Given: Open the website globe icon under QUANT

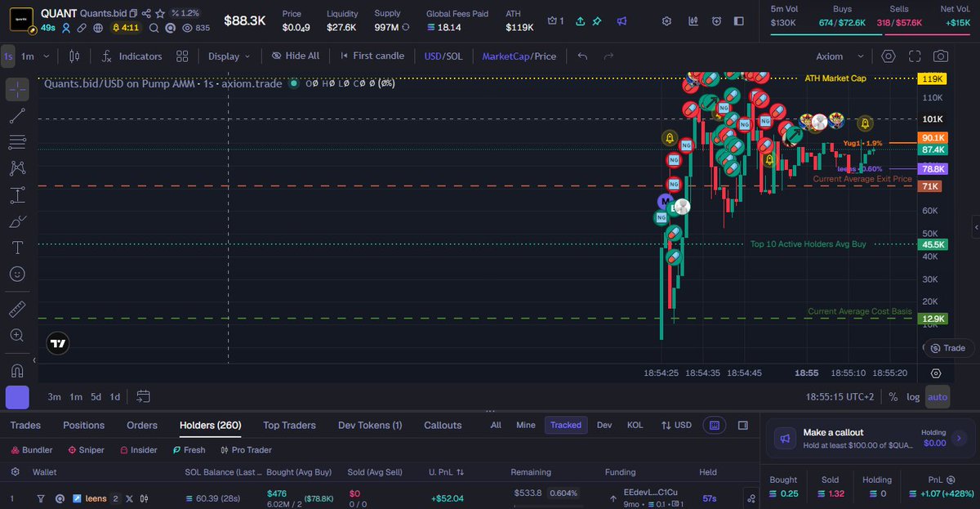Looking at the screenshot, I should (x=98, y=28).
